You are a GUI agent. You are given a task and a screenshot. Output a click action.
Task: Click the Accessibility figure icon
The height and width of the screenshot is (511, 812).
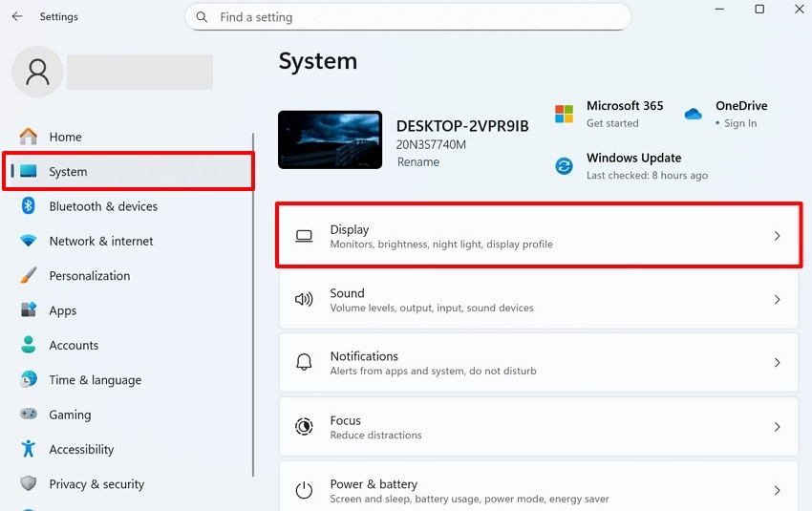pyautogui.click(x=29, y=449)
